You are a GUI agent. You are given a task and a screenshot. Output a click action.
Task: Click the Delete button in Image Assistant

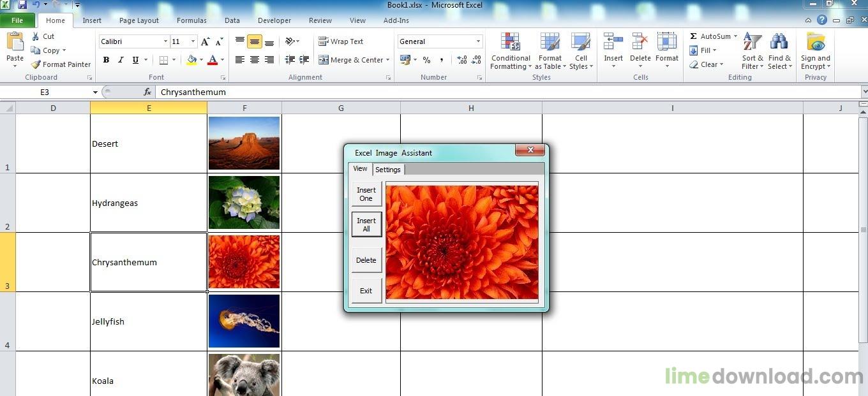[366, 260]
